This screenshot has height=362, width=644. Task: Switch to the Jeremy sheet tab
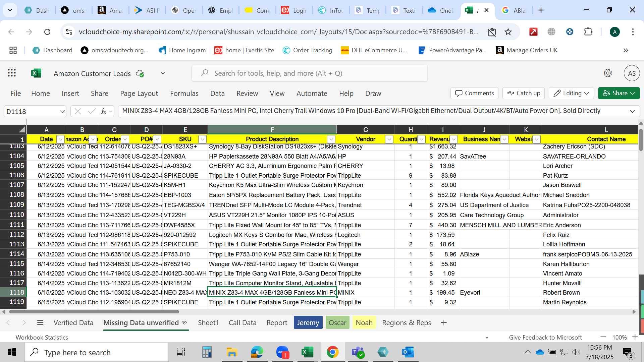[308, 322]
